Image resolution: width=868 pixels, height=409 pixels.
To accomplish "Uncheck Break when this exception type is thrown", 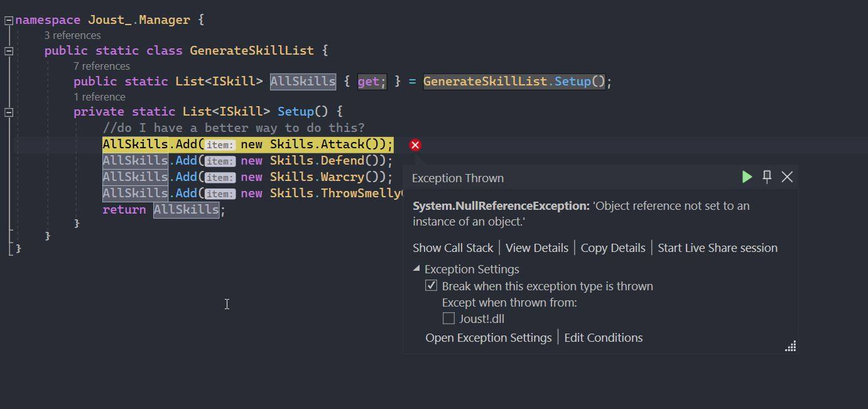I will tap(431, 286).
